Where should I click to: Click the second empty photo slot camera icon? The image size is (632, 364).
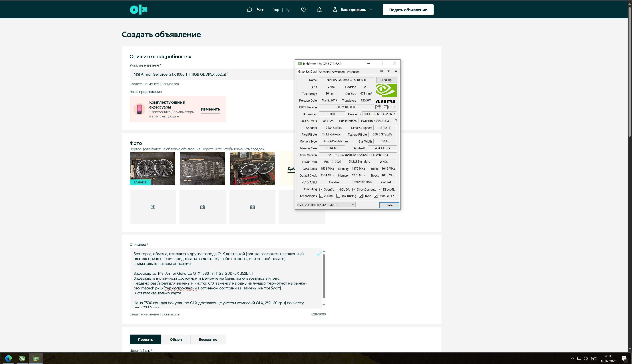202,207
